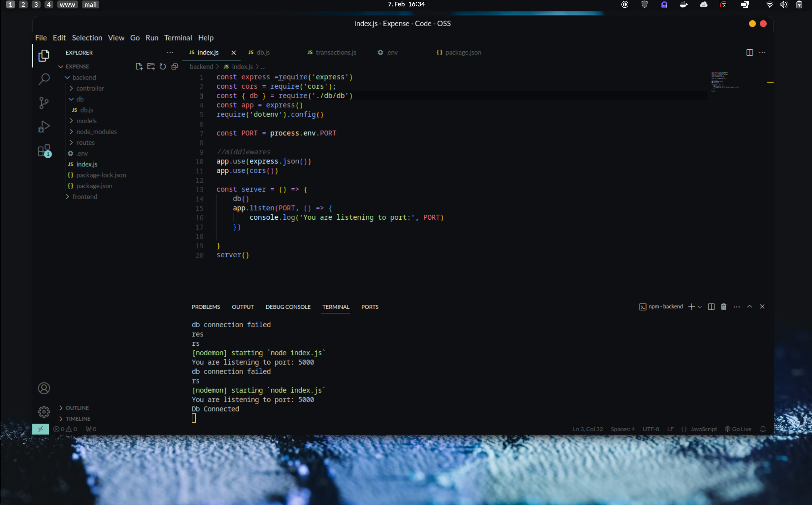The height and width of the screenshot is (505, 812).
Task: Expand the models folder
Action: [x=86, y=121]
